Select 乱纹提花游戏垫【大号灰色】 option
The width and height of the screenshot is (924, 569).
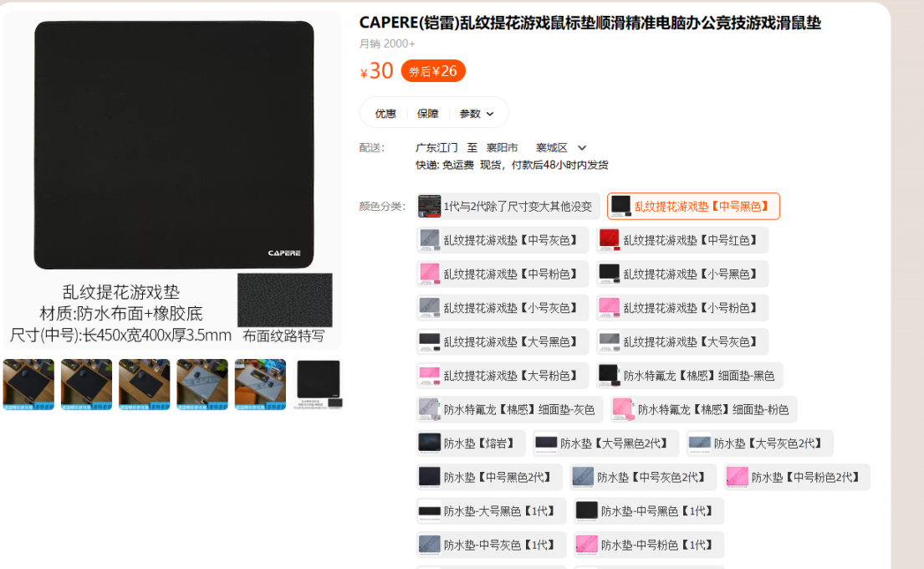682,342
